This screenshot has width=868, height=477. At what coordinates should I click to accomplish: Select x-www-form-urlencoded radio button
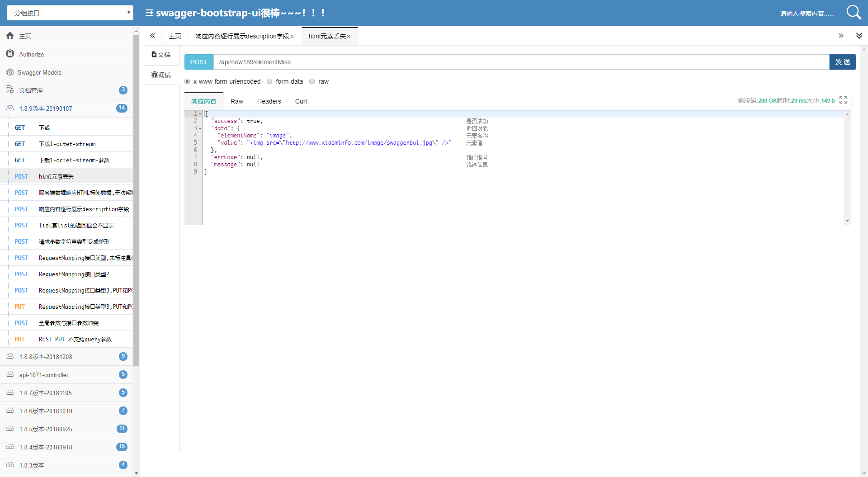pos(187,81)
